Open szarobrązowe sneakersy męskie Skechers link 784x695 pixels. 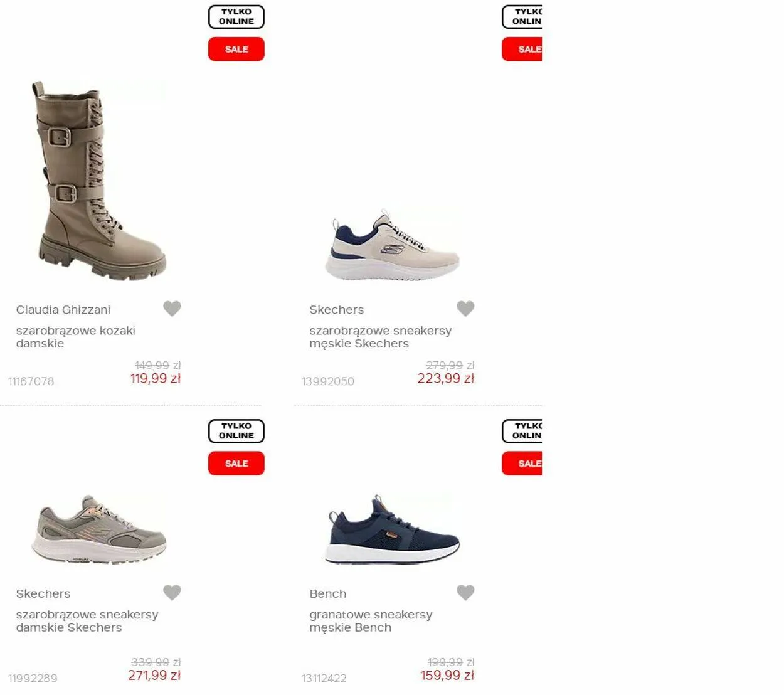click(380, 337)
